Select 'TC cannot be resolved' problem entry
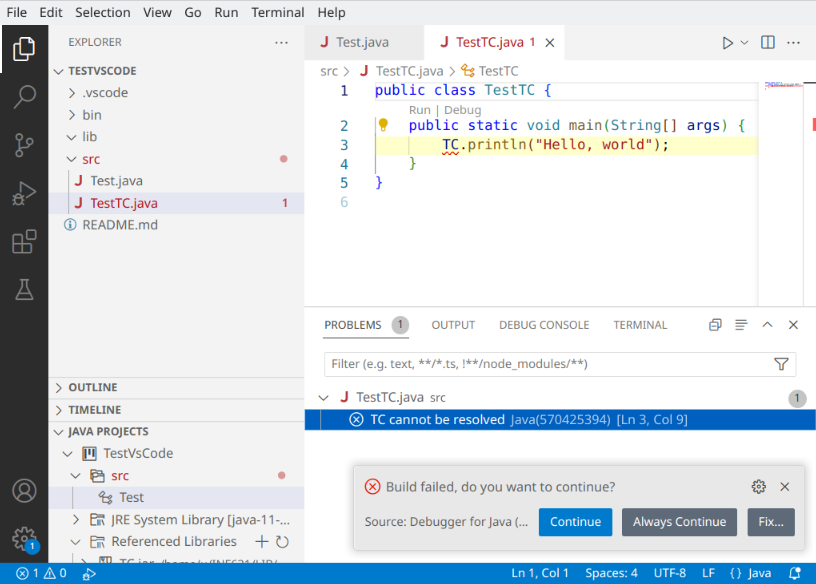The width and height of the screenshot is (816, 584). (560, 420)
